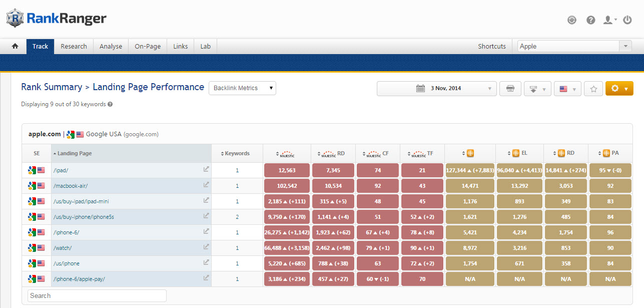Open the orange gear settings button
Image resolution: width=644 pixels, height=308 pixels.
point(619,89)
